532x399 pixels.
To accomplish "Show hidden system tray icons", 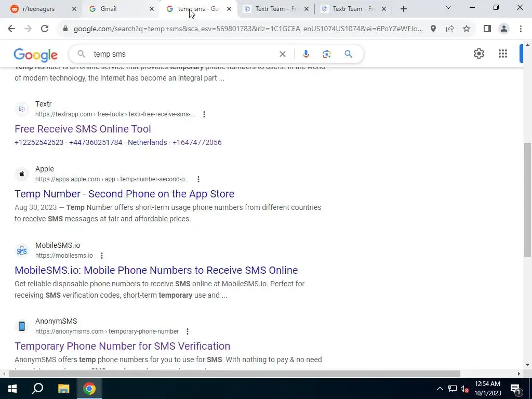I will click(x=440, y=389).
